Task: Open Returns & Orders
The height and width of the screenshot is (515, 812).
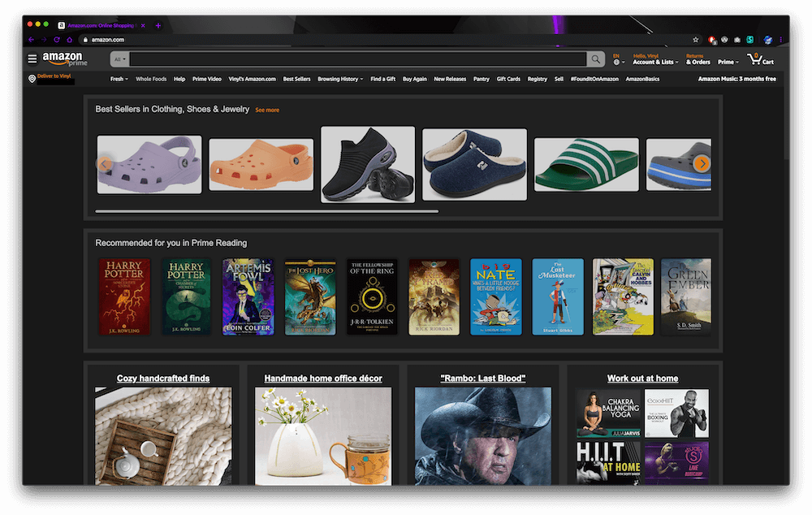Action: click(x=698, y=59)
